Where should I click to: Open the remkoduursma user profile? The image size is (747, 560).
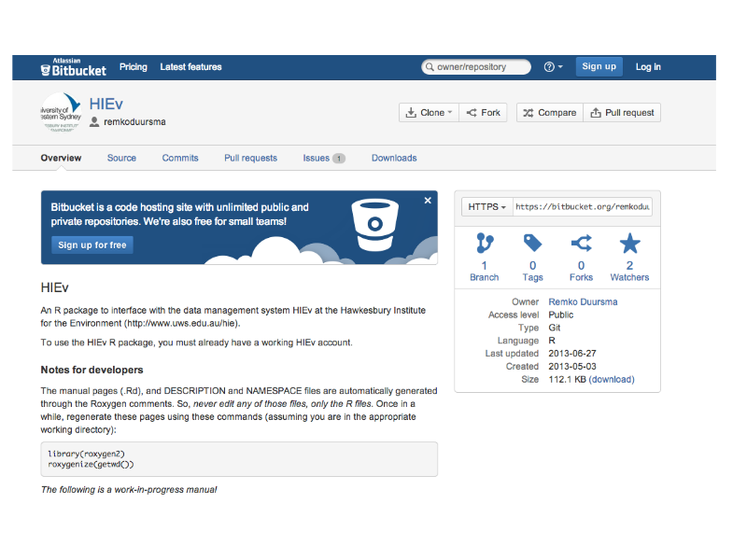pos(134,122)
